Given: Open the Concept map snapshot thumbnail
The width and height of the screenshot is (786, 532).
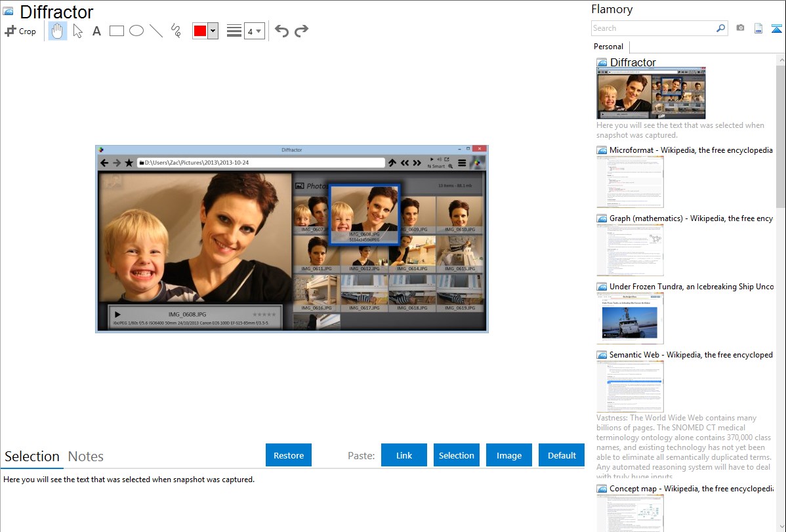Looking at the screenshot, I should click(630, 513).
